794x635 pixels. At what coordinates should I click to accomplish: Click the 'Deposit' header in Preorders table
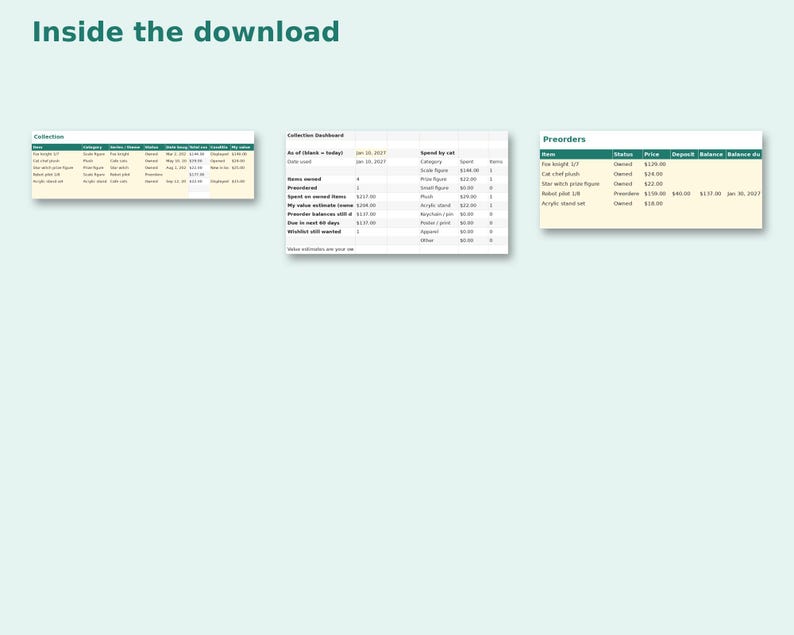(683, 154)
